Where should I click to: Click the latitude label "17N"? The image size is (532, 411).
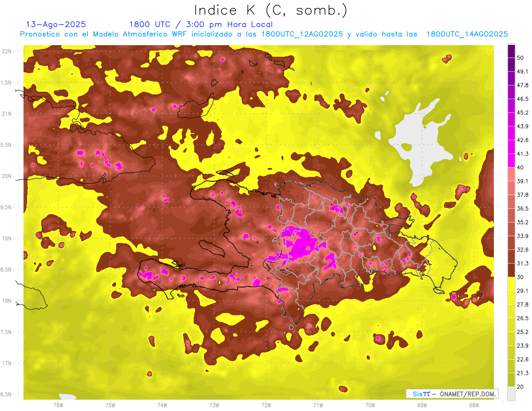point(7,364)
